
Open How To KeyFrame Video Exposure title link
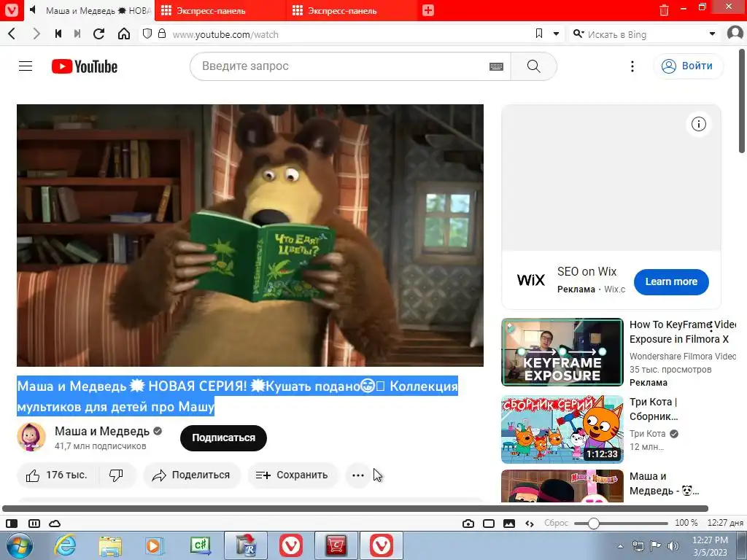[682, 332]
